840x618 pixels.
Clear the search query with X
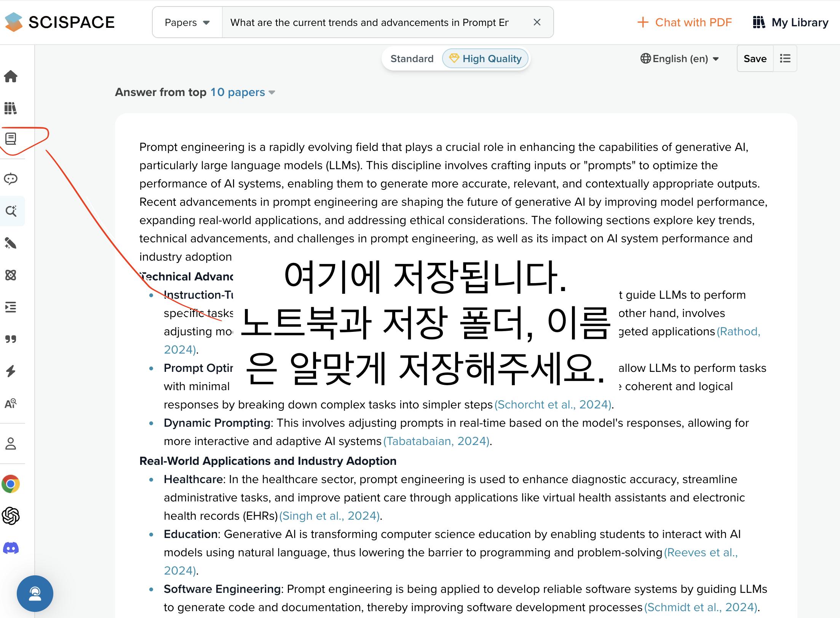[537, 22]
